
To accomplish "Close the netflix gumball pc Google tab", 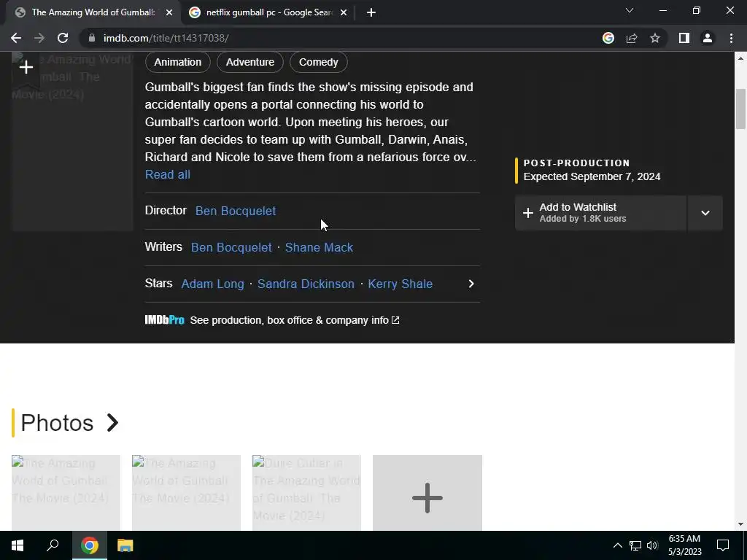I will tap(344, 12).
